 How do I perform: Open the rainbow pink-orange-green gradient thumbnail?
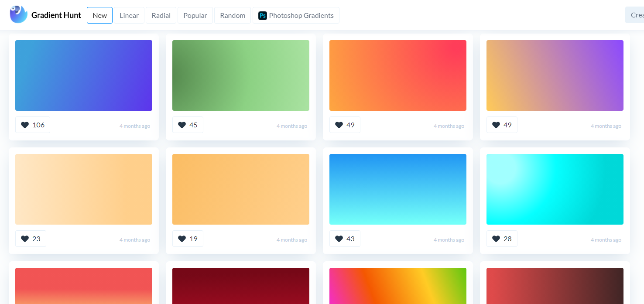(x=398, y=286)
